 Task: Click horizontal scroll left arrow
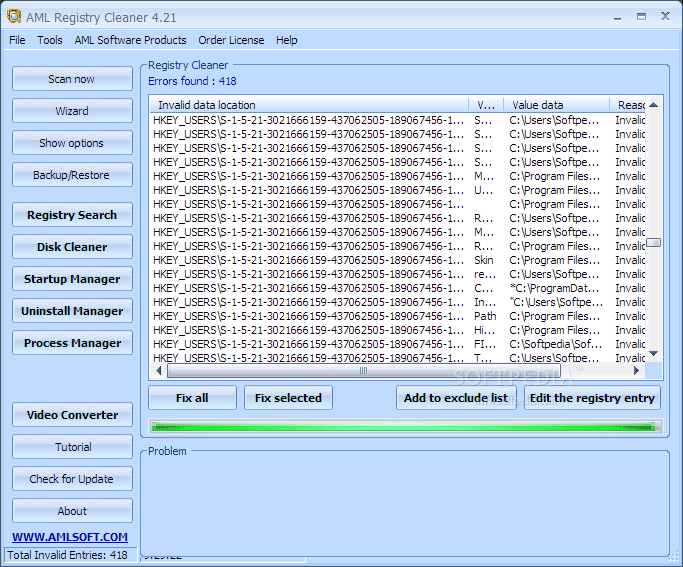click(158, 371)
